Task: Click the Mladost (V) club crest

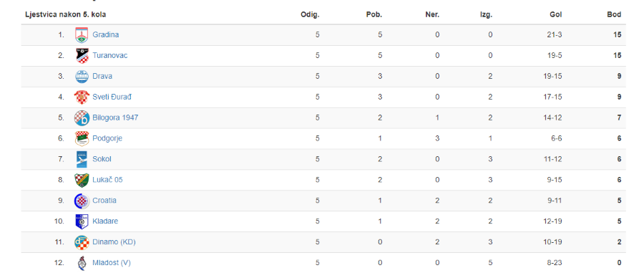Action: [x=82, y=263]
